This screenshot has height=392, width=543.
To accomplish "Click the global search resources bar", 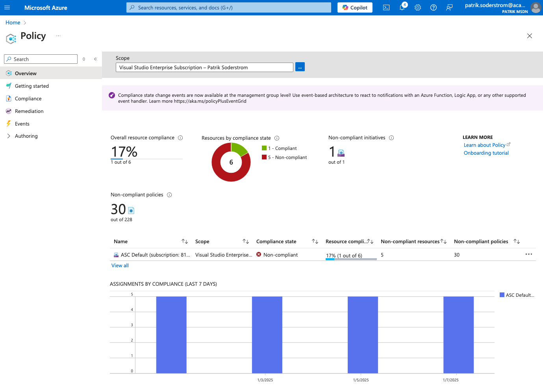I will 228,7.
